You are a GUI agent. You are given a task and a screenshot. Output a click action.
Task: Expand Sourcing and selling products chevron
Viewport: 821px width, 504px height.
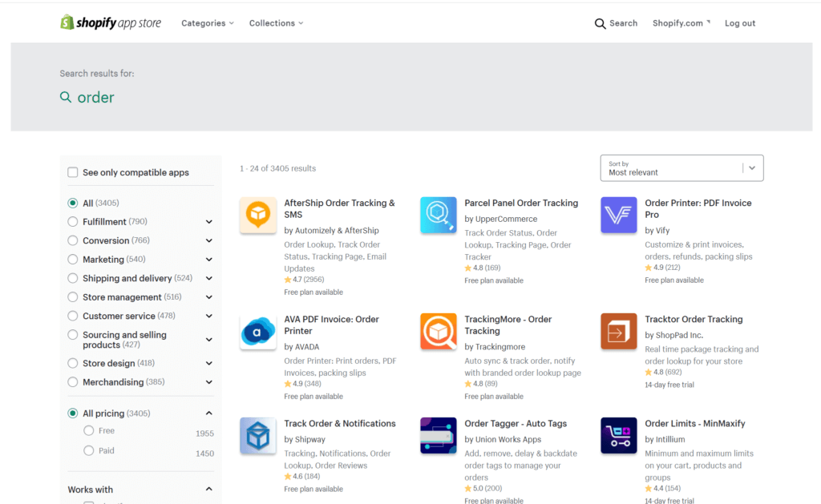[x=209, y=340]
